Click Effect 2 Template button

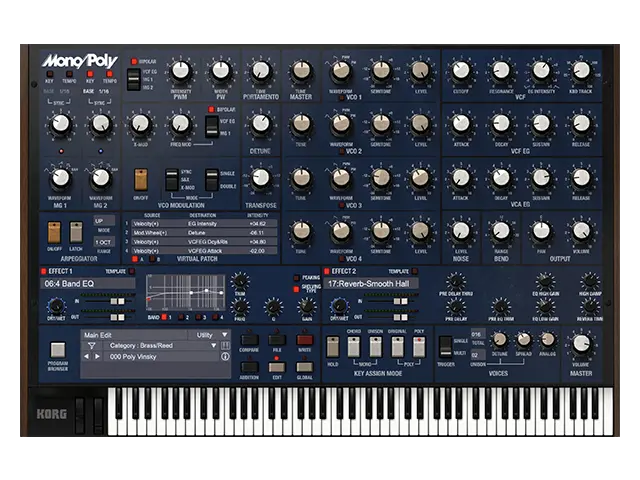point(415,271)
